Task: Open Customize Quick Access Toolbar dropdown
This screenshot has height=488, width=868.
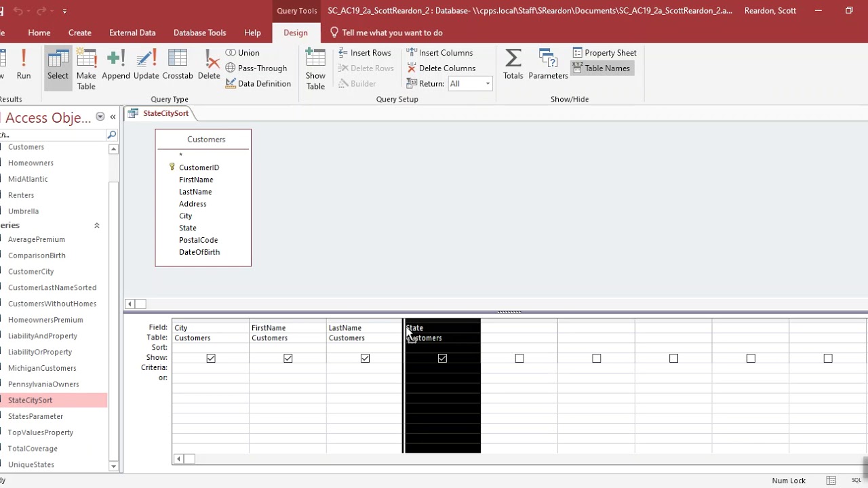Action: pos(64,11)
